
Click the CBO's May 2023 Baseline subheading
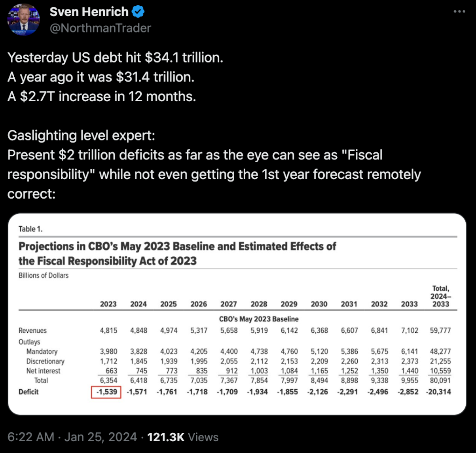point(259,319)
